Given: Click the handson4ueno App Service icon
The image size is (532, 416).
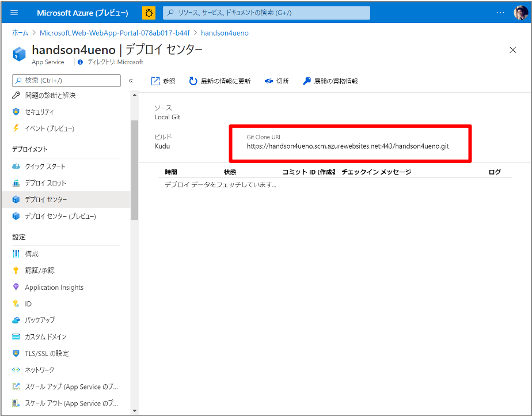Looking at the screenshot, I should tap(19, 54).
